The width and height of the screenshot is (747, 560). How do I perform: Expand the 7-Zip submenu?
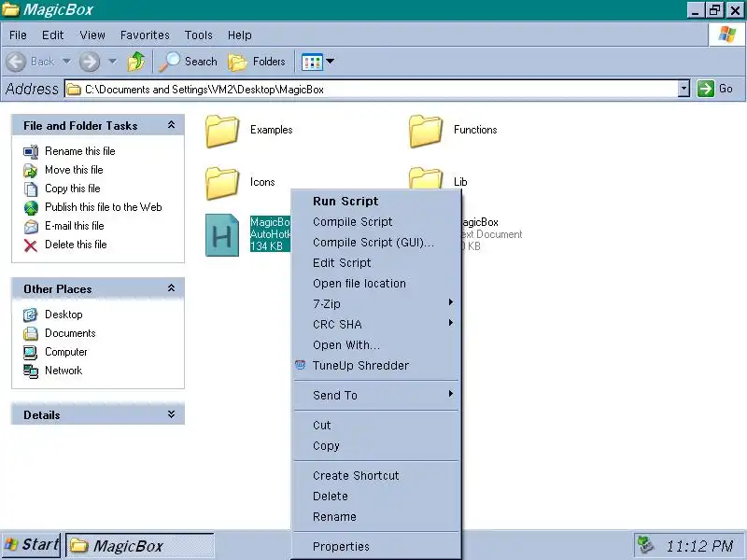pos(376,303)
